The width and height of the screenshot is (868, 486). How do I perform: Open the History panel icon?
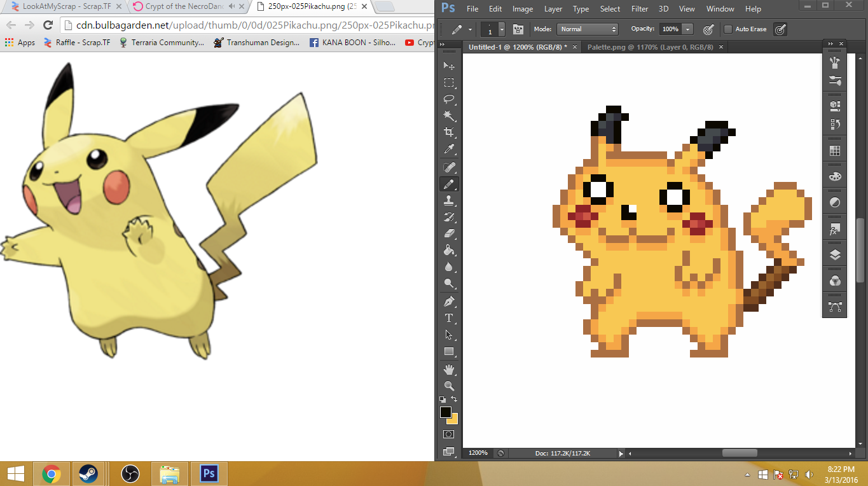(835, 124)
